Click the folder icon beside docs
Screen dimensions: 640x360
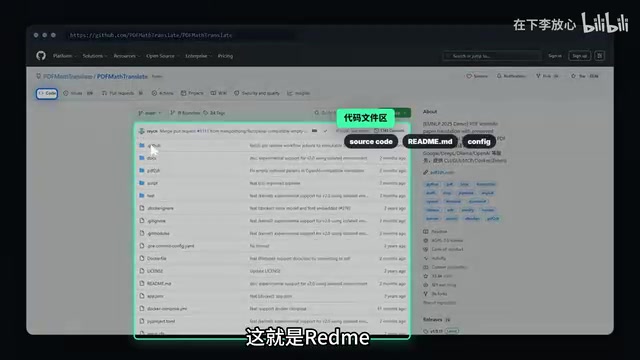(x=142, y=158)
